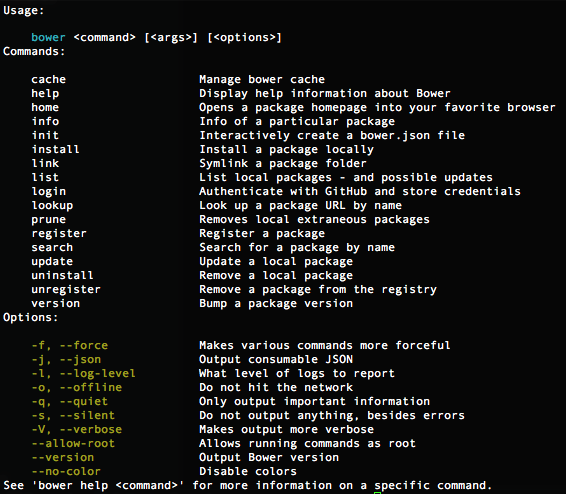The image size is (566, 494).
Task: Click the 'init' command name
Action: (45, 135)
